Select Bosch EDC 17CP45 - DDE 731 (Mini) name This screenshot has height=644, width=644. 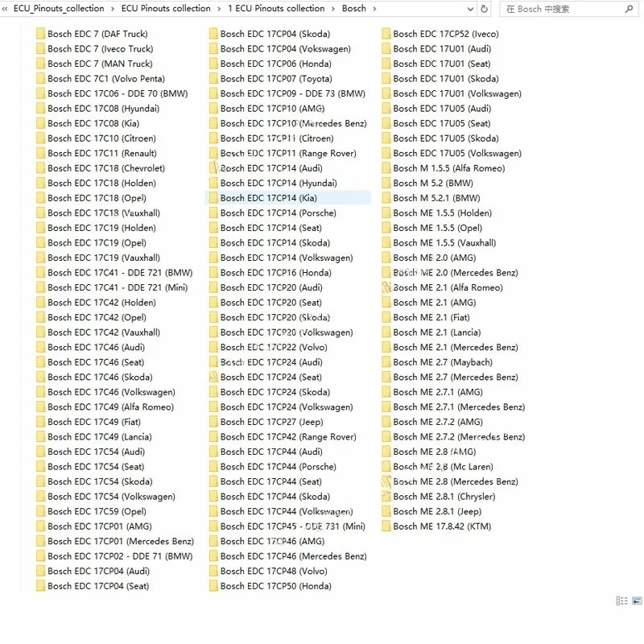point(293,526)
